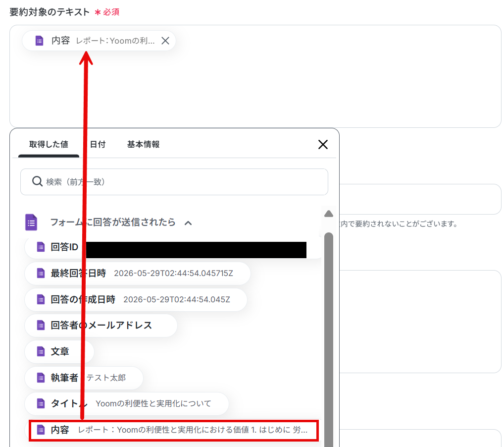This screenshot has height=447, width=504.
Task: Insert the タイトル value item
Action: click(127, 403)
